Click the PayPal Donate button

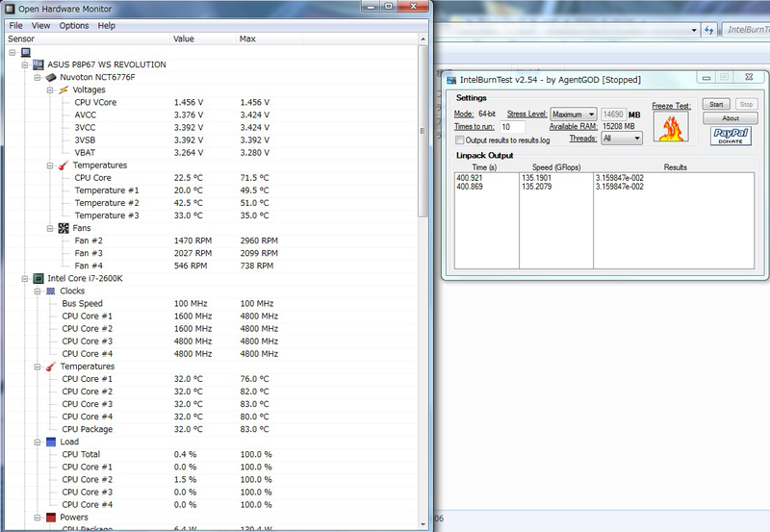[731, 136]
